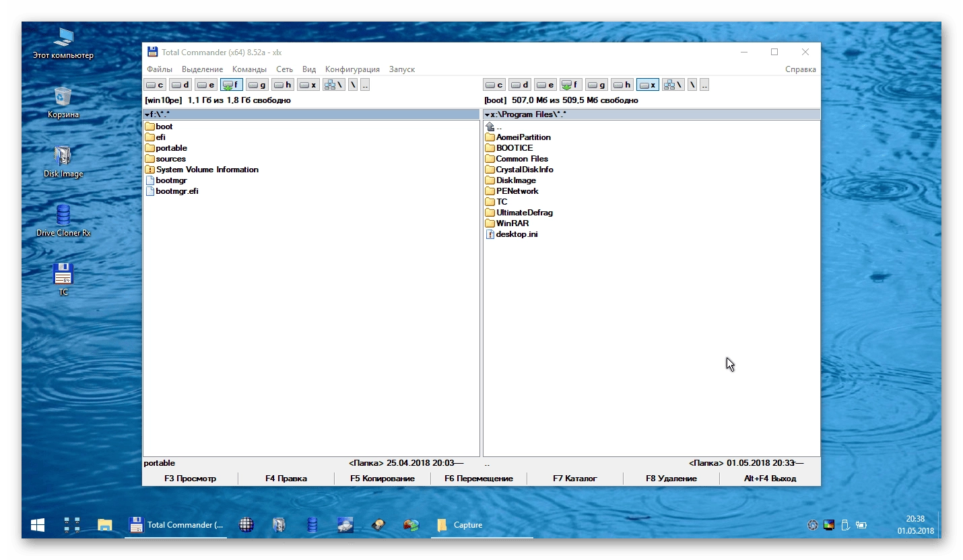This screenshot has width=963, height=560.
Task: Click F3 Просмотр button
Action: pos(191,479)
